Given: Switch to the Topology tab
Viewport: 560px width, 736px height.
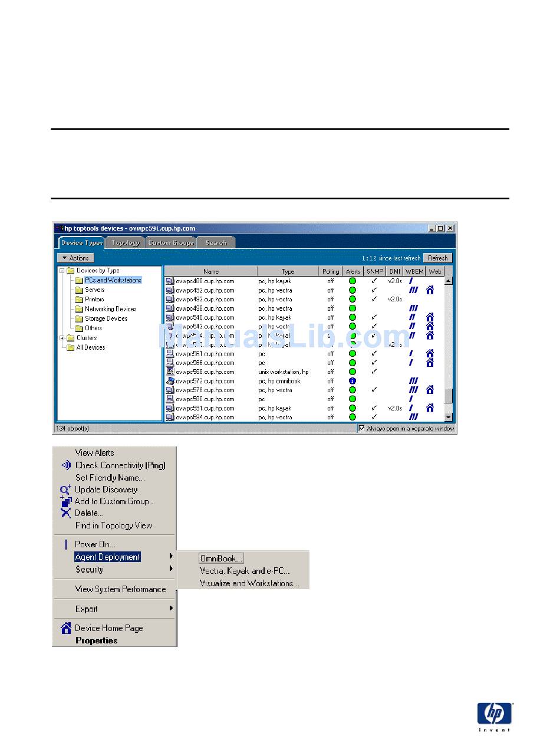Looking at the screenshot, I should [126, 242].
